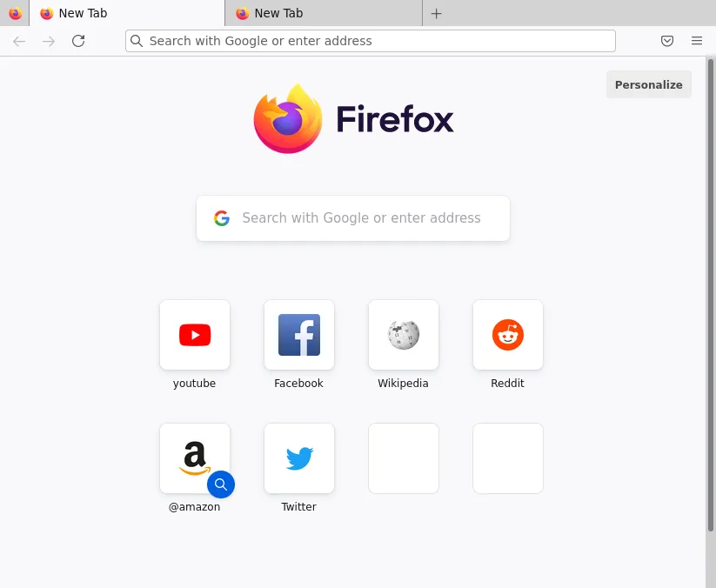The height and width of the screenshot is (588, 716).
Task: Open the Facebook shortcut tile
Action: (298, 335)
